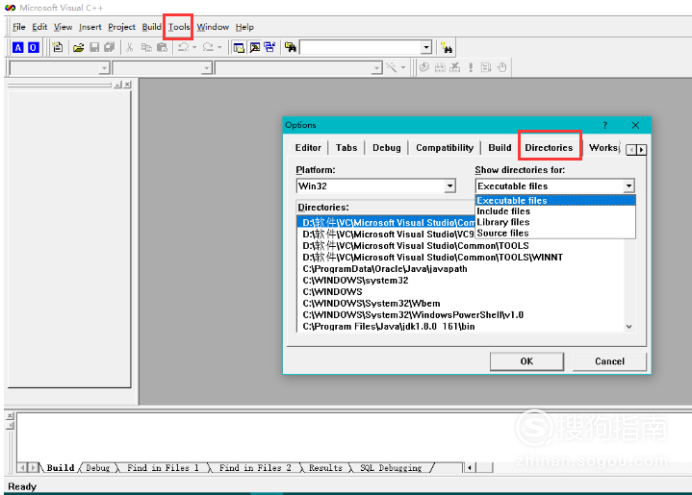Choose Include files from the list

click(555, 211)
